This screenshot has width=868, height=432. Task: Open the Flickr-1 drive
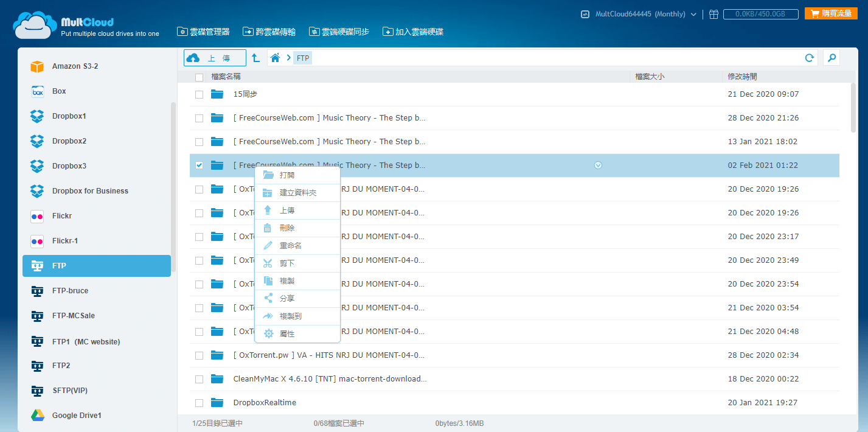pyautogui.click(x=64, y=241)
